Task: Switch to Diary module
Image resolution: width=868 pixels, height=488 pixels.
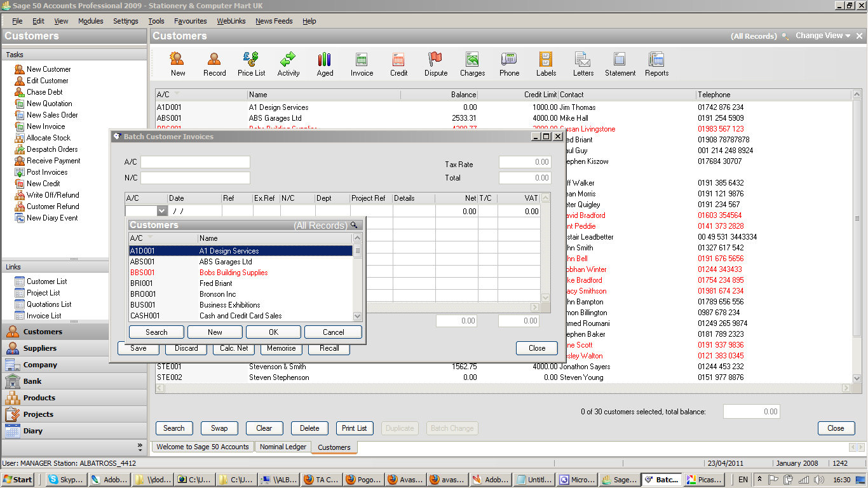Action: click(x=74, y=431)
